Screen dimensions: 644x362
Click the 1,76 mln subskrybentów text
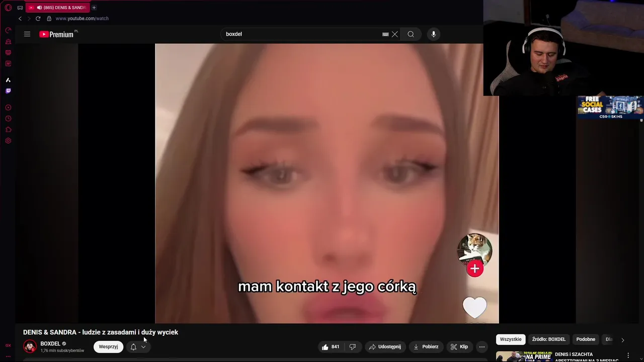tap(62, 350)
